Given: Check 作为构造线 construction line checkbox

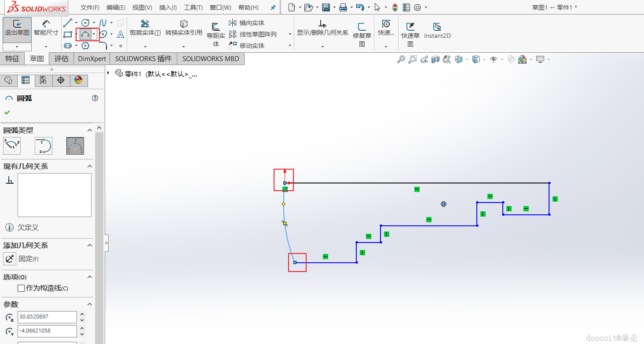Looking at the screenshot, I should (x=21, y=288).
